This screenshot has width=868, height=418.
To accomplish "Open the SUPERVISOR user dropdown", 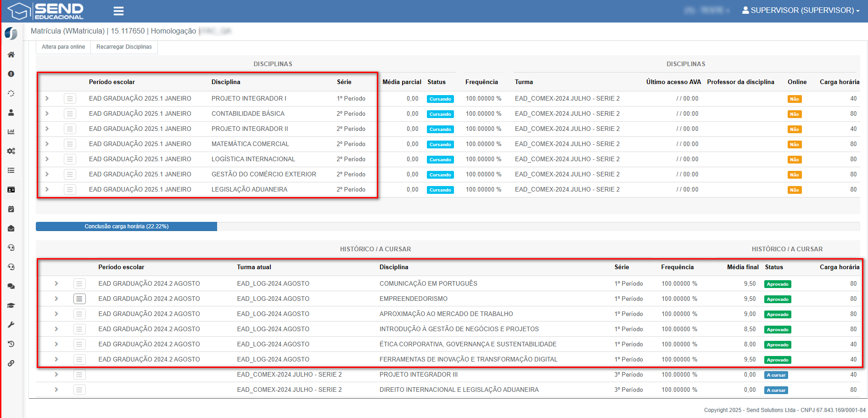I will 801,10.
